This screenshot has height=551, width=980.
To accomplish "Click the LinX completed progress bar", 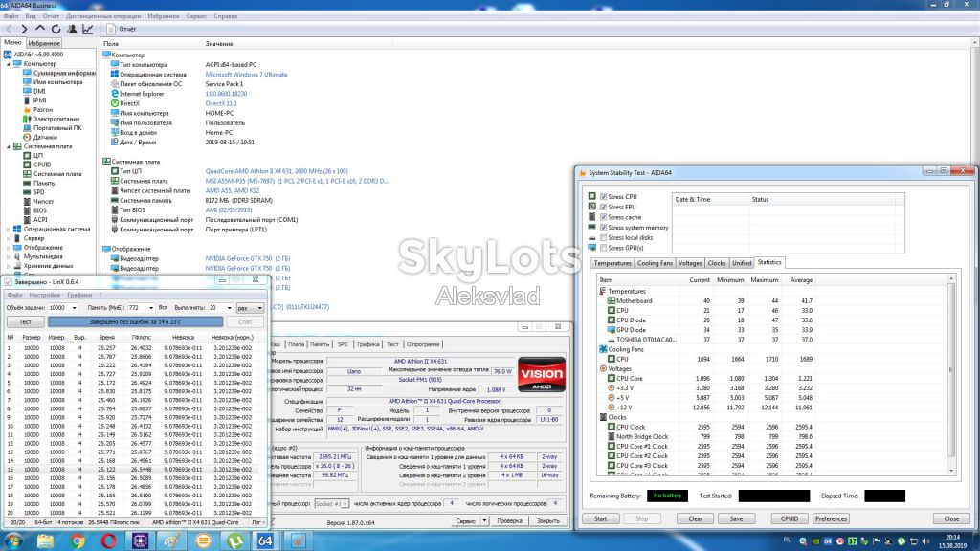I will click(x=135, y=321).
